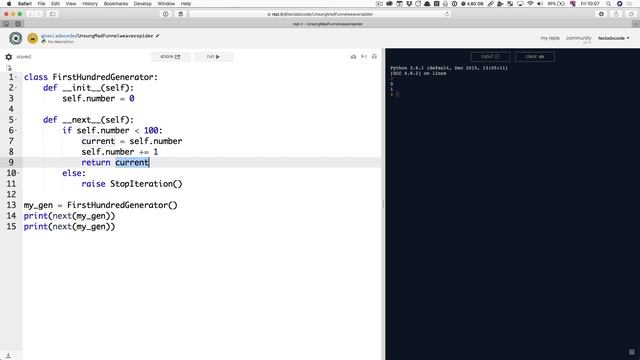Open the File menu
Image resolution: width=640 pixels, height=360 pixels.
click(x=41, y=4)
